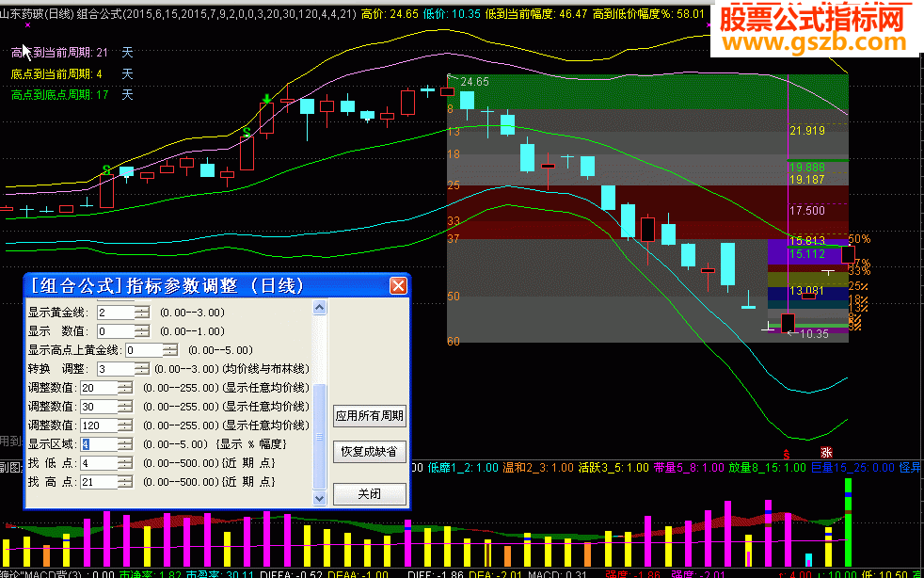Click the spinner beside the 120 value
The width and height of the screenshot is (924, 578).
click(125, 425)
